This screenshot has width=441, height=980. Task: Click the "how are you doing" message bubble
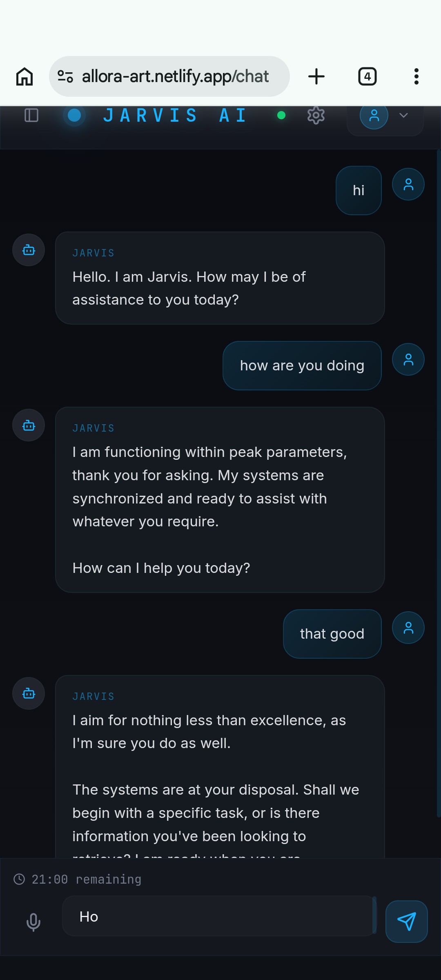click(x=302, y=365)
